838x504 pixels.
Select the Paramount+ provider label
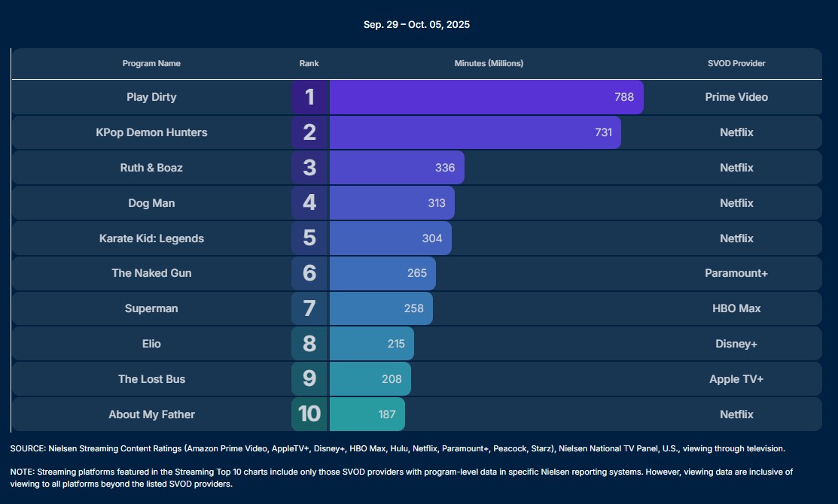tap(736, 273)
